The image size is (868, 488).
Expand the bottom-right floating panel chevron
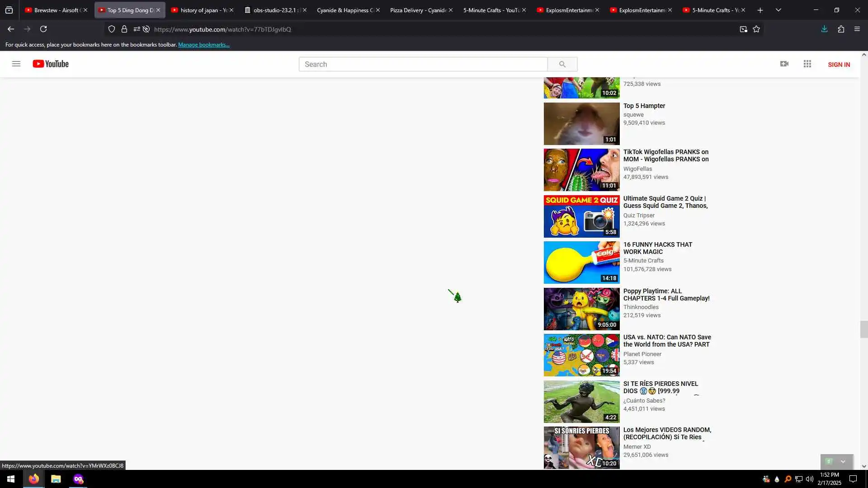click(x=843, y=461)
